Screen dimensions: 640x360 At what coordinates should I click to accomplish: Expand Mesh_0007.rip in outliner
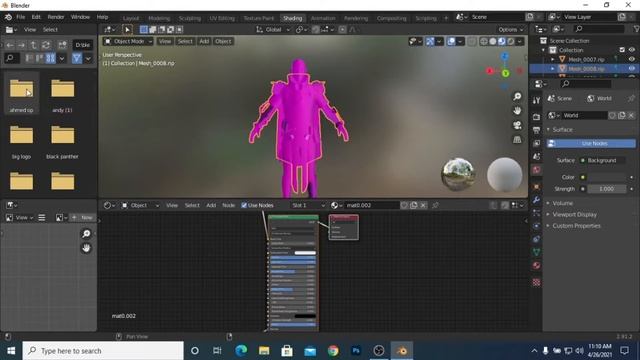click(x=553, y=59)
